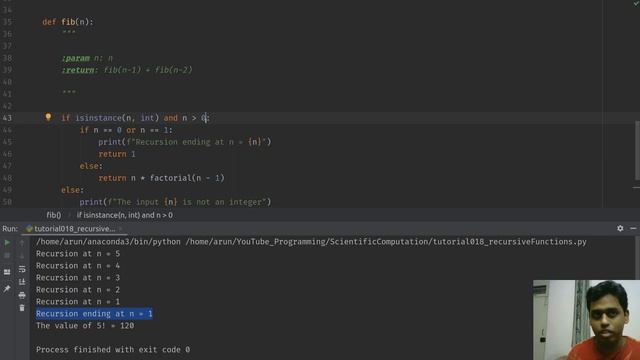Click the green Rerun button in Run panel

pos(7,243)
